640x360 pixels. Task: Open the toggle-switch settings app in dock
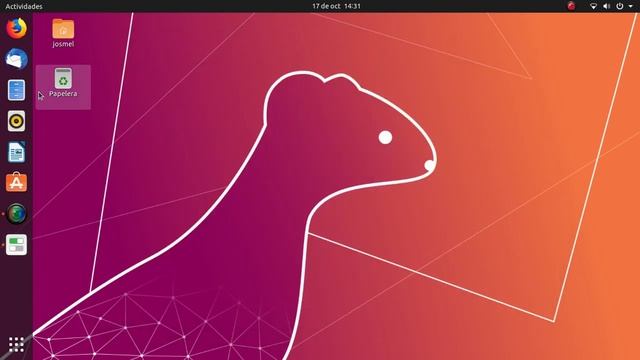[16, 245]
